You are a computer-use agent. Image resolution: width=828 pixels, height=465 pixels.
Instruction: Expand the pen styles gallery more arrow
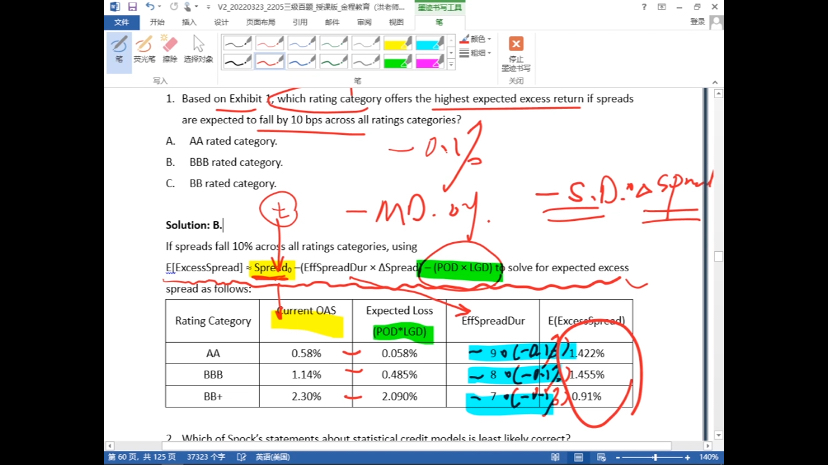tap(452, 65)
